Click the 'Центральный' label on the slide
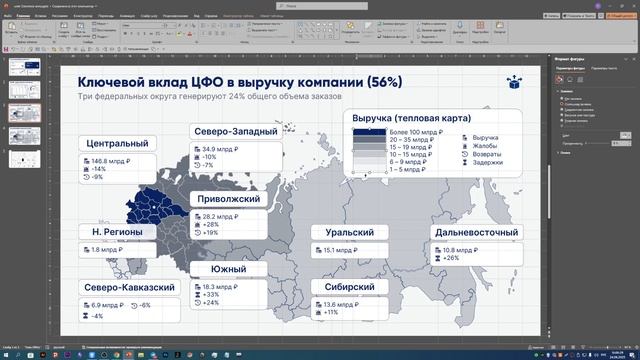This screenshot has height=360, width=640. [117, 143]
